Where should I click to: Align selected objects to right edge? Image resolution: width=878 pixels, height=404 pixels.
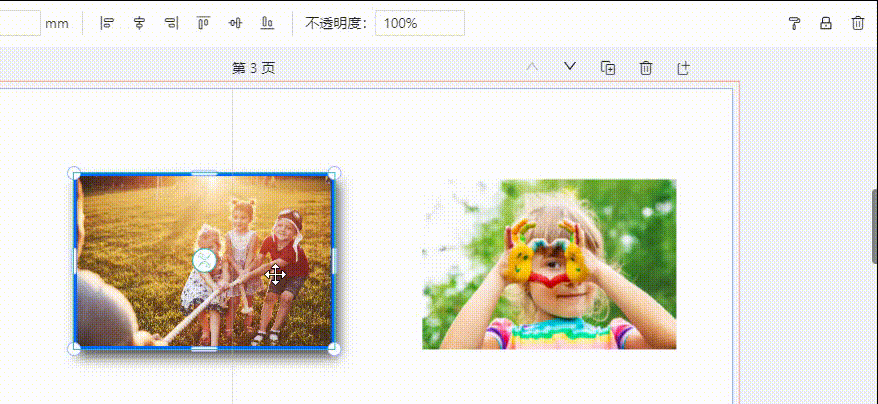point(171,23)
